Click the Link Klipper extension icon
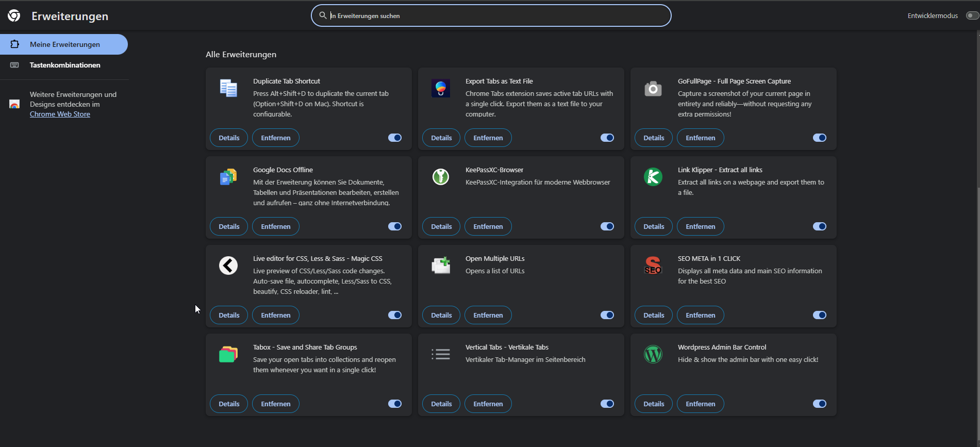The width and height of the screenshot is (980, 447). (653, 177)
